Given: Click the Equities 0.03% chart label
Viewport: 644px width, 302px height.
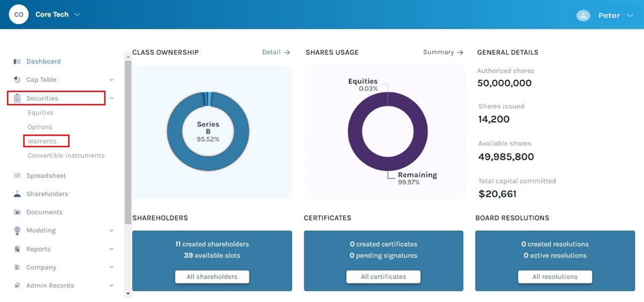Looking at the screenshot, I should pyautogui.click(x=363, y=84).
